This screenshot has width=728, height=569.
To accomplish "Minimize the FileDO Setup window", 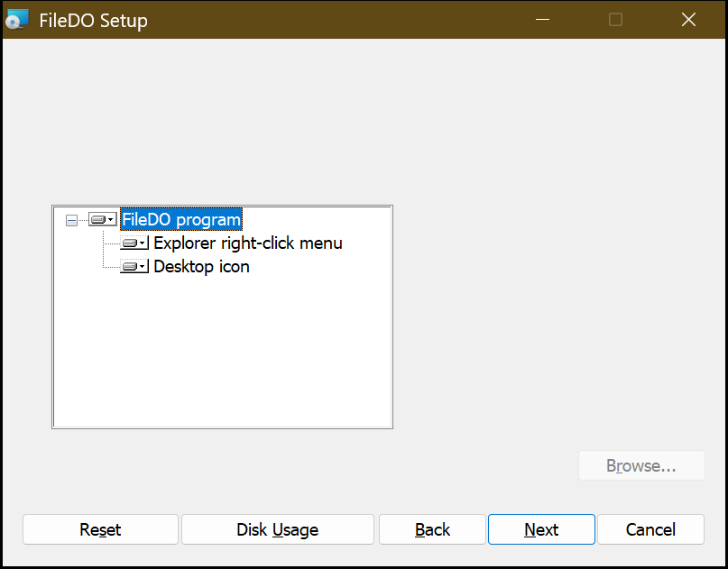I will tap(542, 20).
